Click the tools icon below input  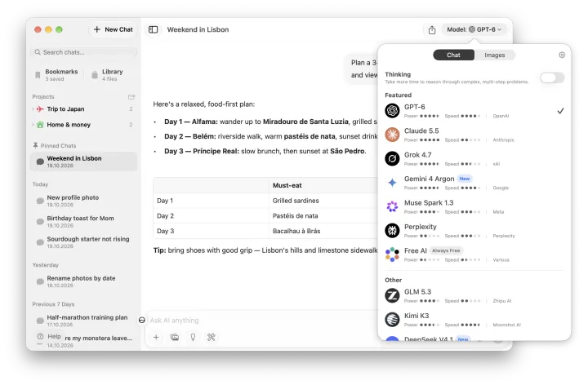(x=212, y=337)
